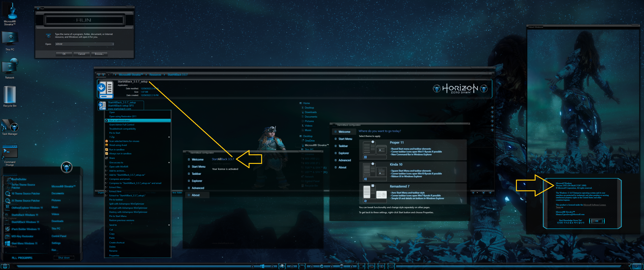This screenshot has height=270, width=644.
Task: Select Remastered 7 theme card
Action: pos(413,194)
